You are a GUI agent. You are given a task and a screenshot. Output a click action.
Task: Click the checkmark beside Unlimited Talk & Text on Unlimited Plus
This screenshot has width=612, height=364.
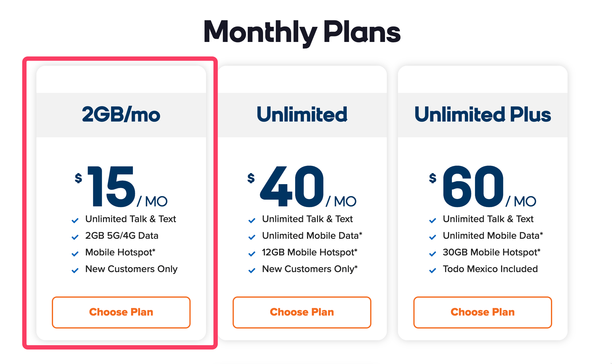pyautogui.click(x=433, y=220)
